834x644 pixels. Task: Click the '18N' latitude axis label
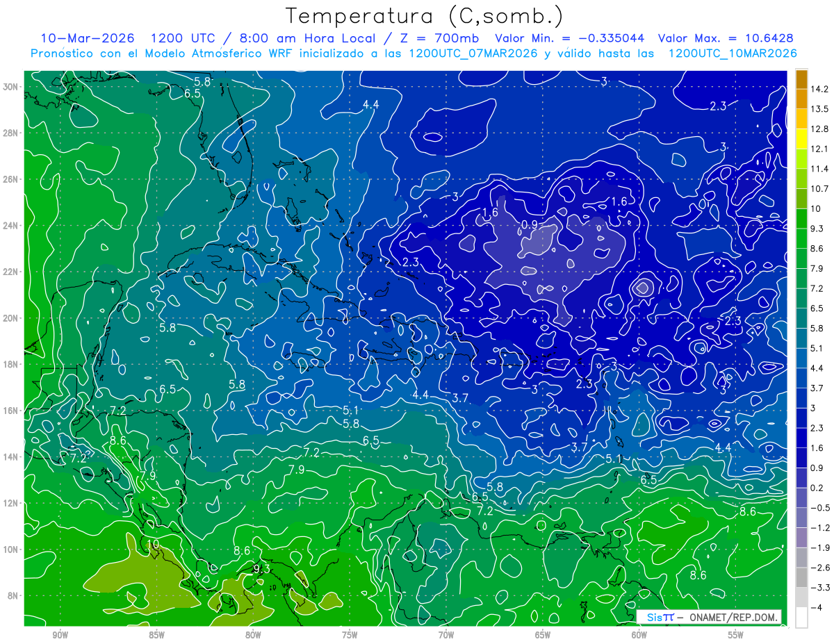coord(12,364)
